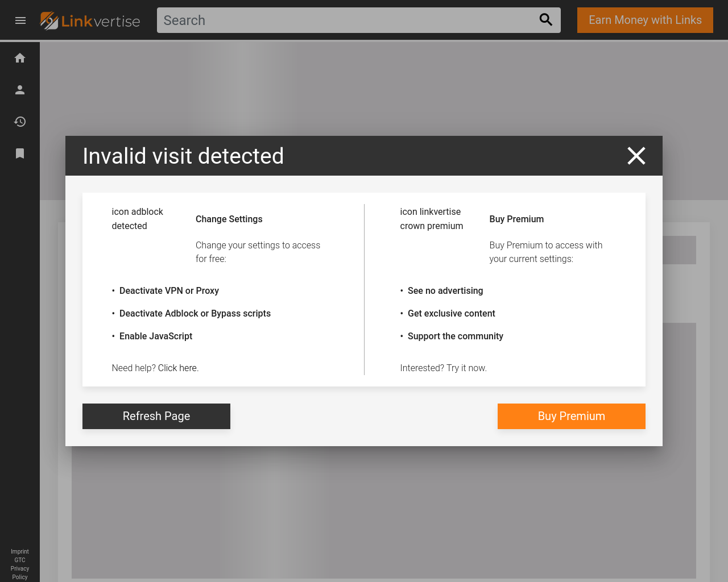
Task: Click the Linkvertise logo
Action: coord(90,20)
